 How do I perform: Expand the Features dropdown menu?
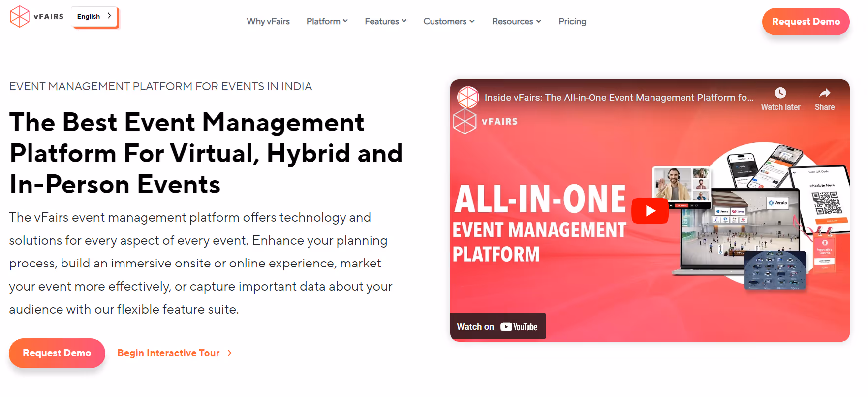[386, 21]
